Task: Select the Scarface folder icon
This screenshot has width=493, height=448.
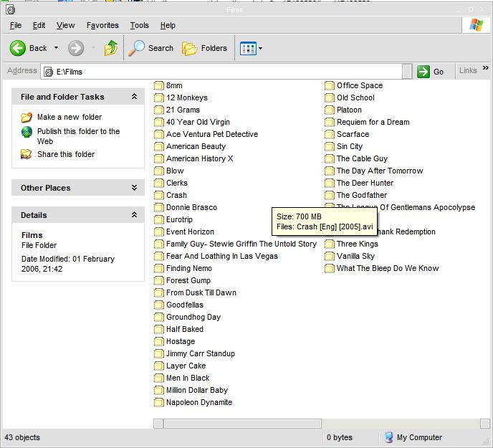Action: (330, 134)
